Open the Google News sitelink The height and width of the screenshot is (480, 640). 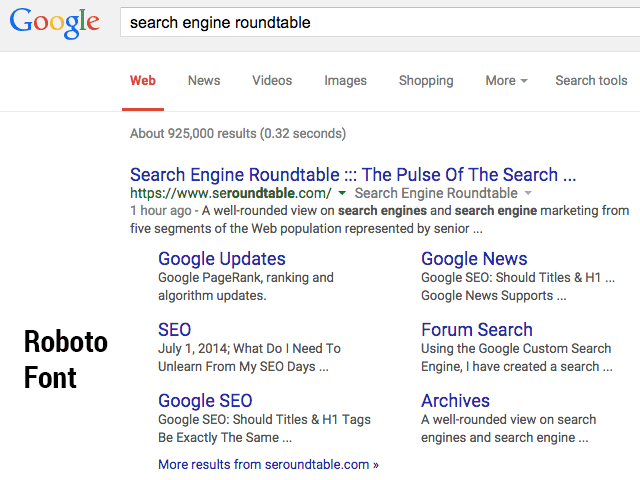click(474, 259)
